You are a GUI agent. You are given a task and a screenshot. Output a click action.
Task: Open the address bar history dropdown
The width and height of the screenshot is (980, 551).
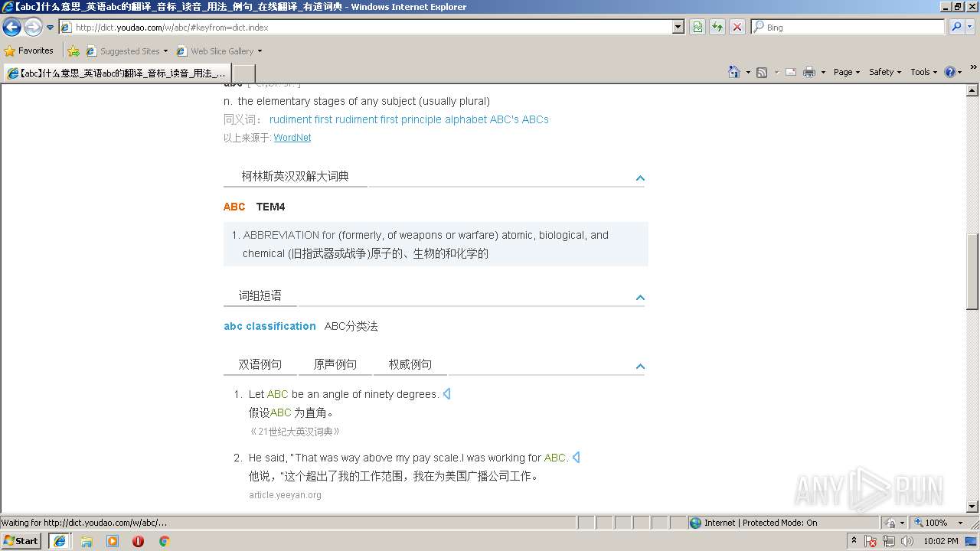[x=678, y=27]
